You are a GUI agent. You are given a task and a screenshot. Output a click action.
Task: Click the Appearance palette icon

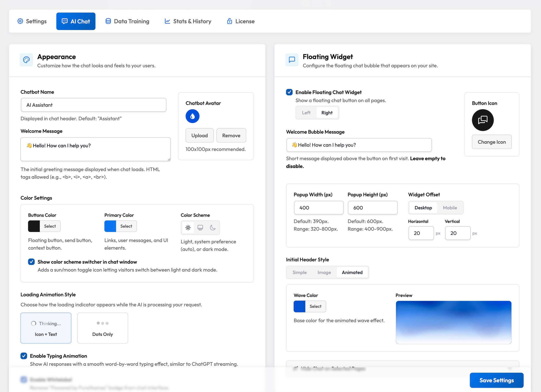[26, 60]
